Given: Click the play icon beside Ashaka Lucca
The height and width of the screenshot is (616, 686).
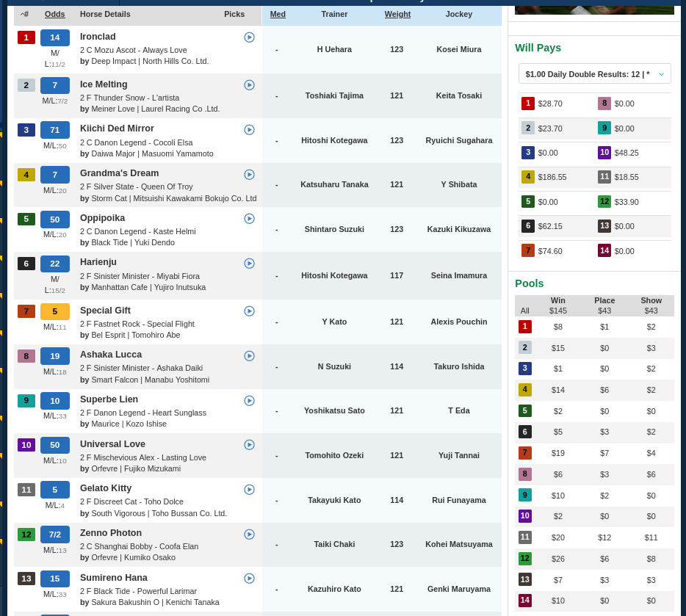Looking at the screenshot, I should coord(249,356).
